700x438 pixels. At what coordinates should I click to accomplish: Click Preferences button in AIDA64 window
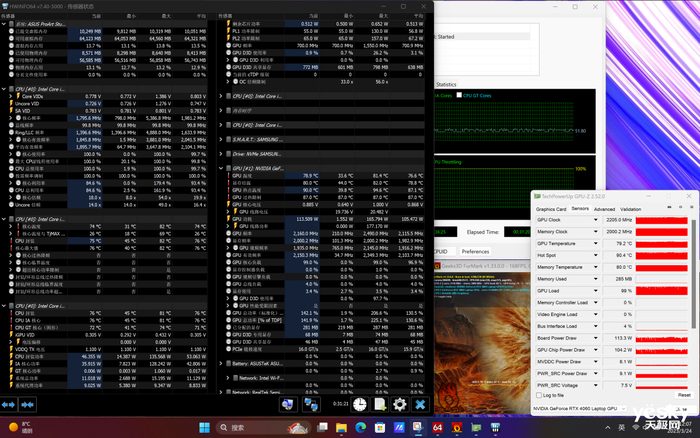[475, 251]
